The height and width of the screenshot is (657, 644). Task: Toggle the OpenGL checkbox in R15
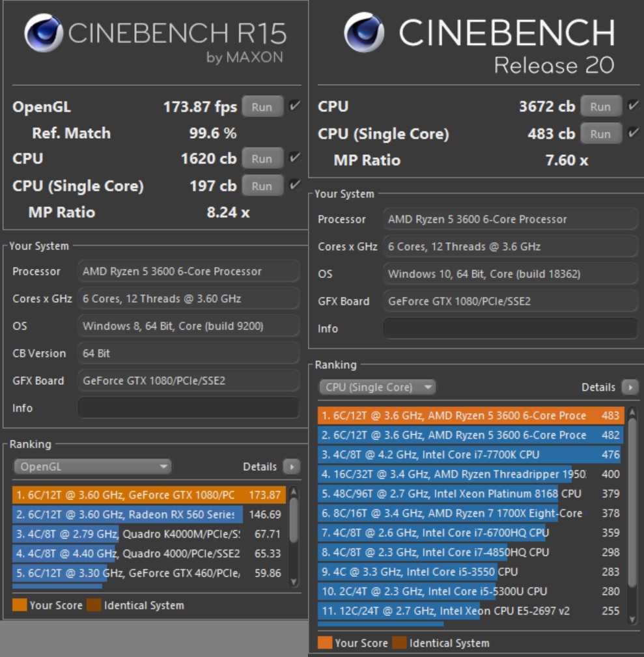295,106
